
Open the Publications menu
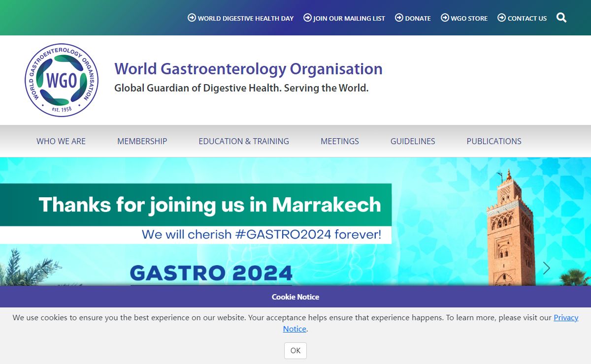coord(494,141)
